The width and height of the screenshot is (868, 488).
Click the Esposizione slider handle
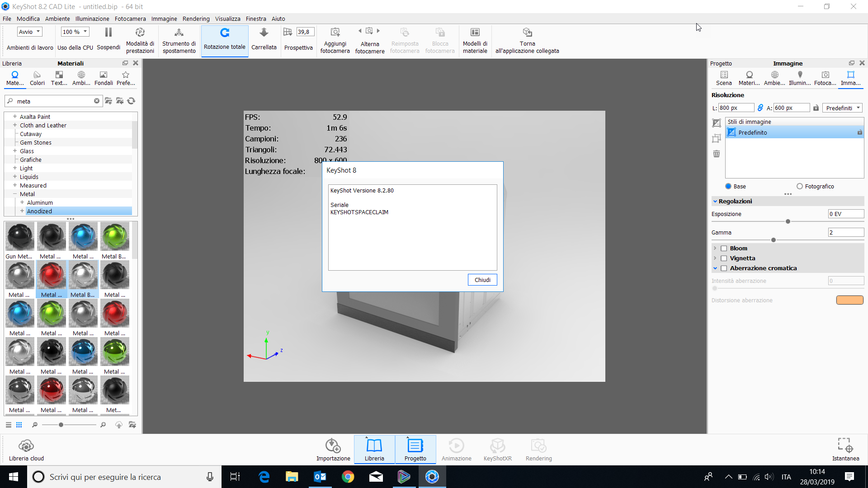pyautogui.click(x=788, y=221)
